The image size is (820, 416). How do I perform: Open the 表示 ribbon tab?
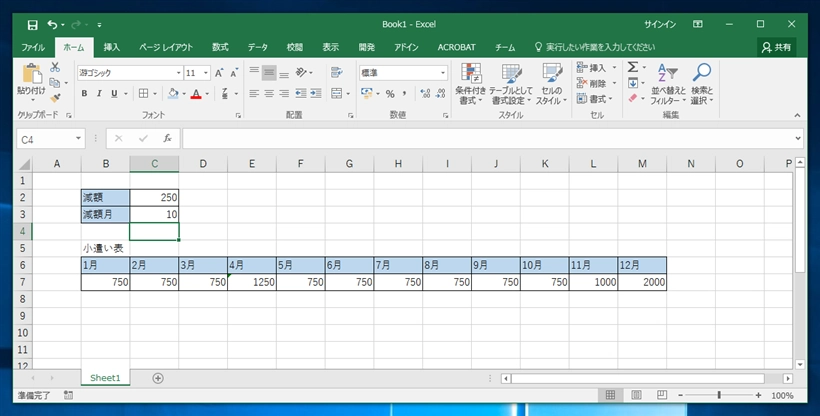click(331, 47)
